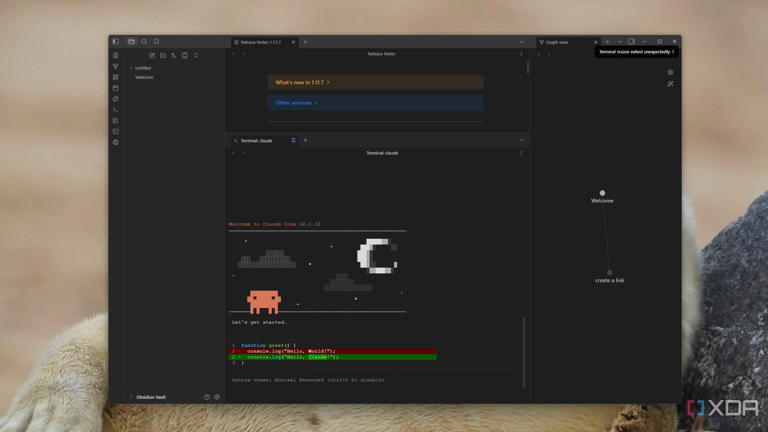Open the bookmarks icon in sidebar header

[x=157, y=42]
